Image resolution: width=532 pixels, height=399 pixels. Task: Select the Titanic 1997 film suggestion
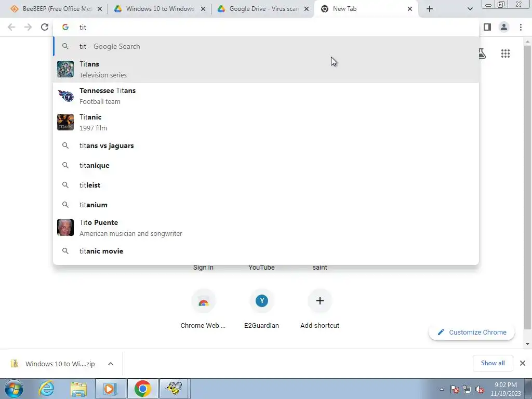click(x=266, y=122)
